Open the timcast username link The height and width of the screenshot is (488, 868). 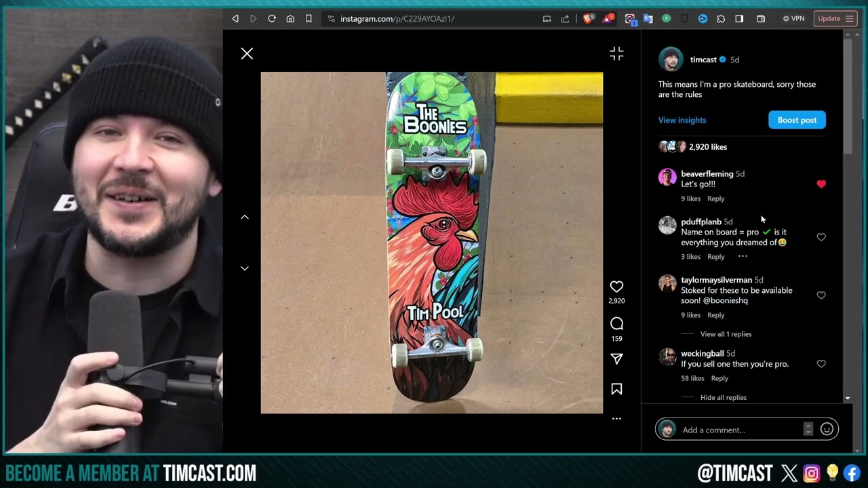703,60
